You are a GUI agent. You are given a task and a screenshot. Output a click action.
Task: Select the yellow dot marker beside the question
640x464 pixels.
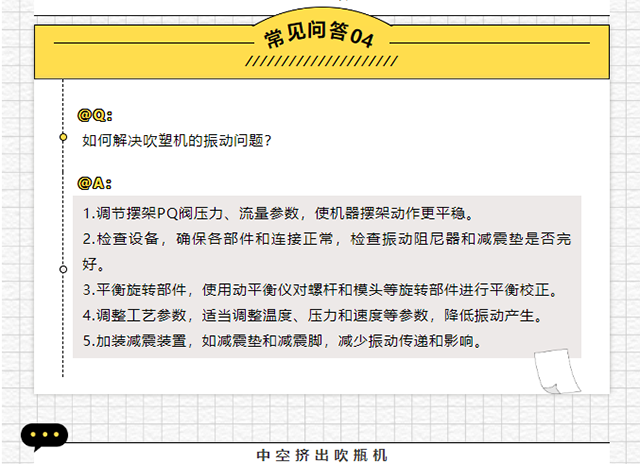pyautogui.click(x=64, y=136)
